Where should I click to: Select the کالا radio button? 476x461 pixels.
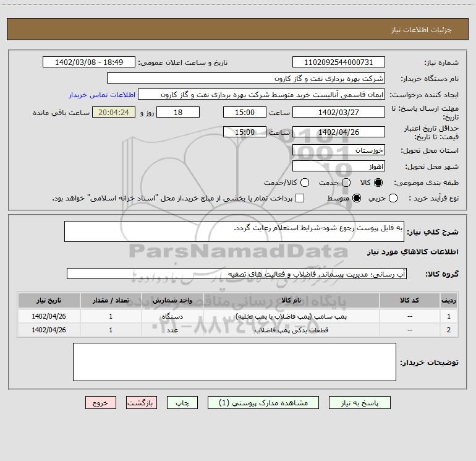[378, 183]
